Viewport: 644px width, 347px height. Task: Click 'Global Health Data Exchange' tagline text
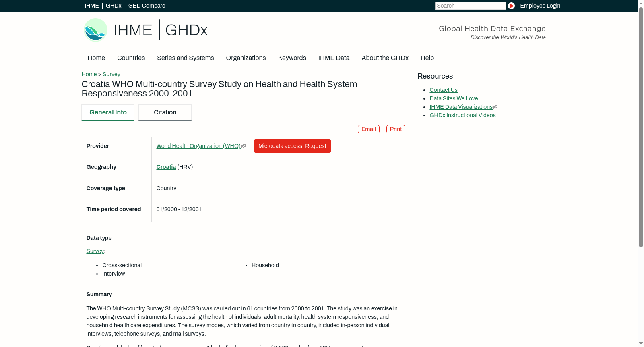tap(492, 29)
